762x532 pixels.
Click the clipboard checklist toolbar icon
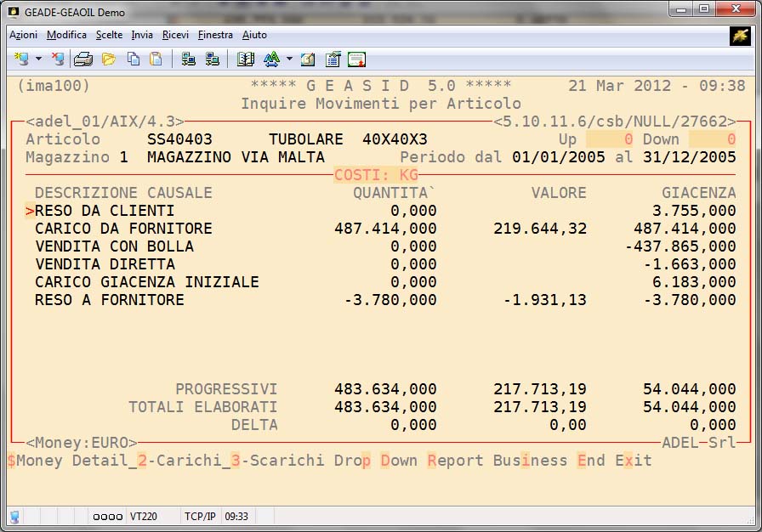coord(333,59)
